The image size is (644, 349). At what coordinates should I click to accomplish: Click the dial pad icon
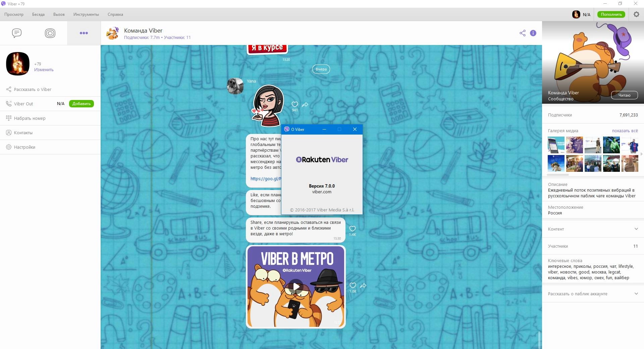[x=9, y=118]
